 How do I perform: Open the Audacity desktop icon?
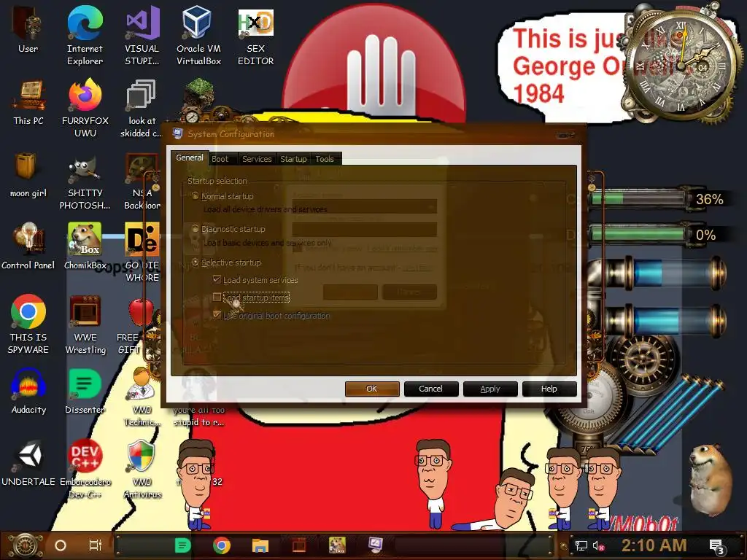tap(28, 392)
